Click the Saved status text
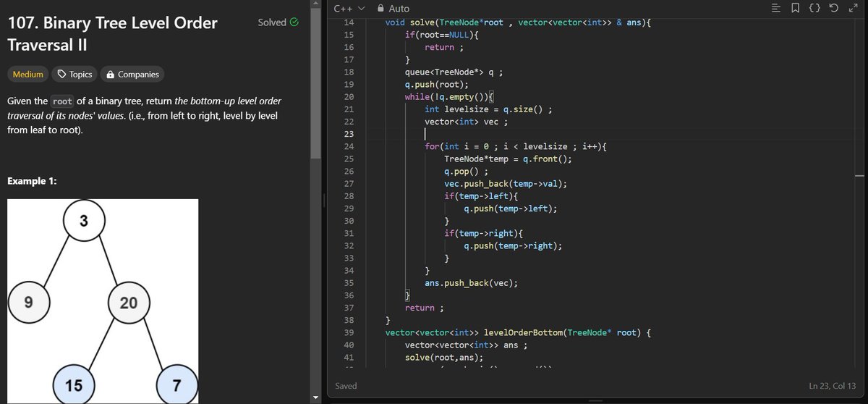Viewport: 868px width, 404px height. [346, 386]
